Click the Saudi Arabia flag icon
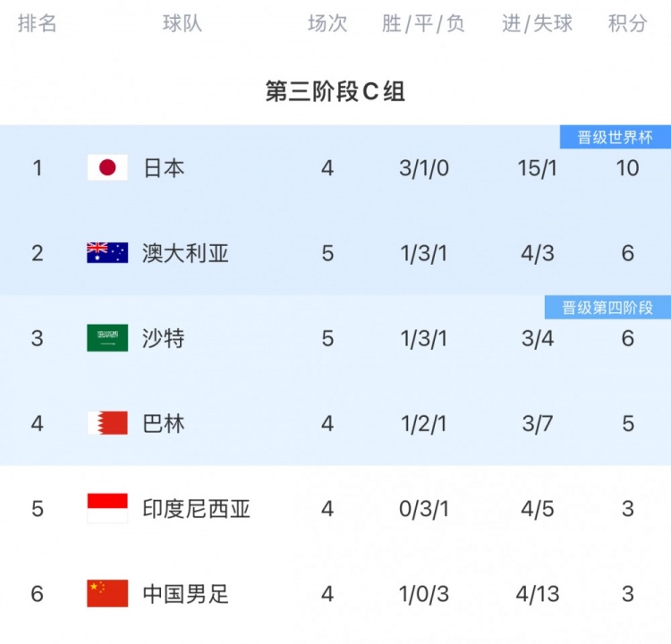 (107, 338)
